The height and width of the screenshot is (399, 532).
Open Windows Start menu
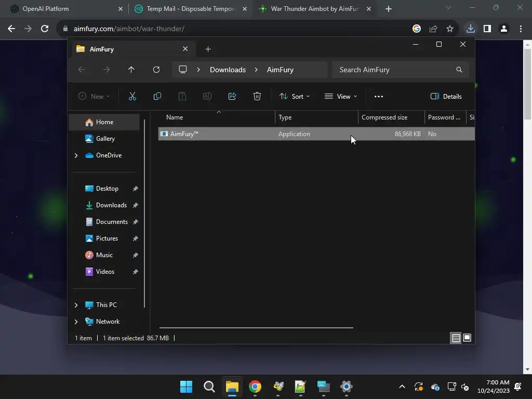coord(186,387)
